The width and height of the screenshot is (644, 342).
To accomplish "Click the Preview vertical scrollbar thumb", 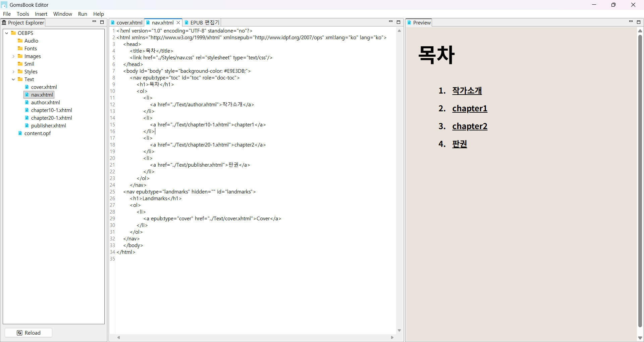I will click(640, 181).
